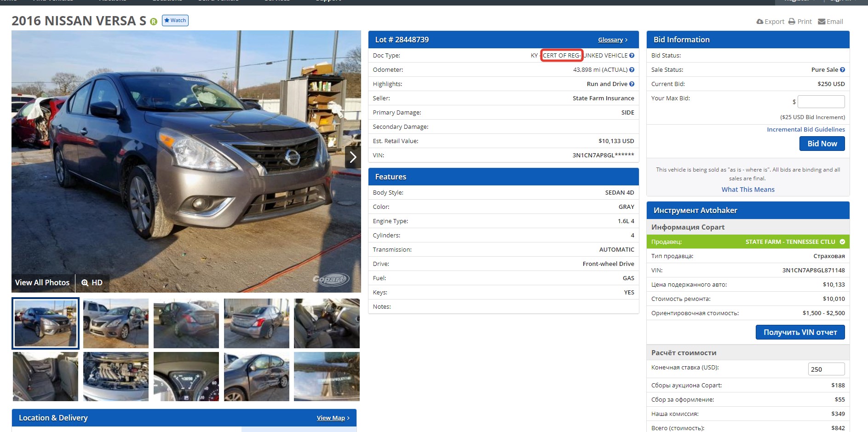Open help icon for Odometer
868x432 pixels.
pos(632,69)
